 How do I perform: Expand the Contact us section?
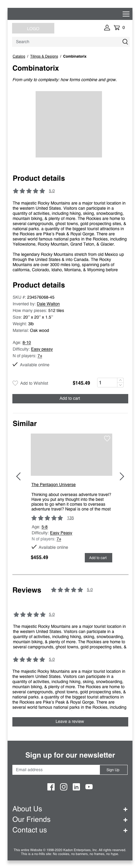[125, 831]
